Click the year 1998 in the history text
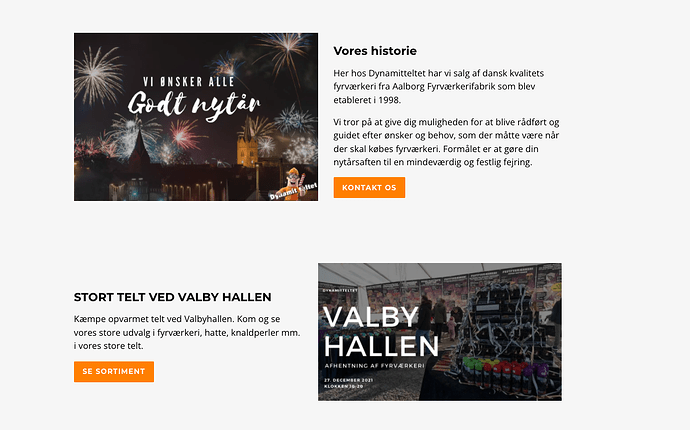Screen dimensions: 690x430 click(x=389, y=100)
